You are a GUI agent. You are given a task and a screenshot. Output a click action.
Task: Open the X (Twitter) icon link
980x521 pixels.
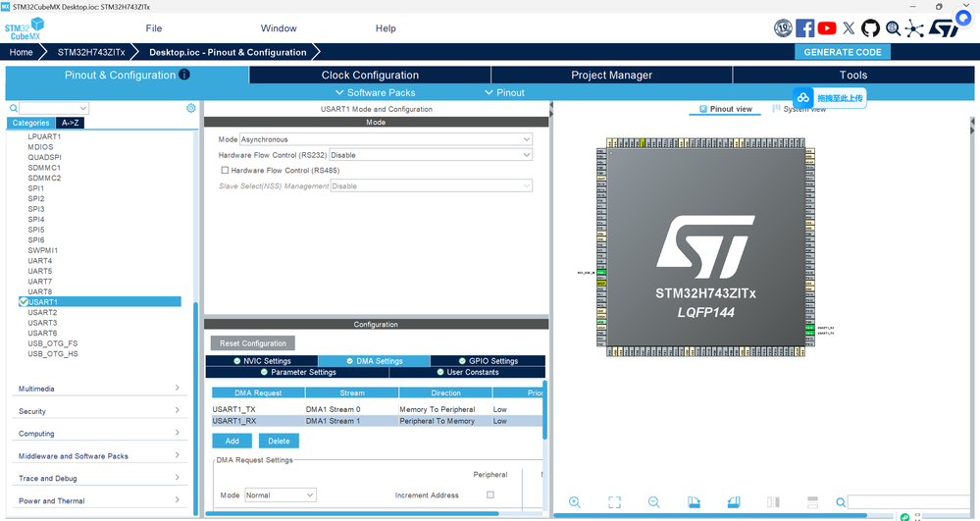pos(849,28)
